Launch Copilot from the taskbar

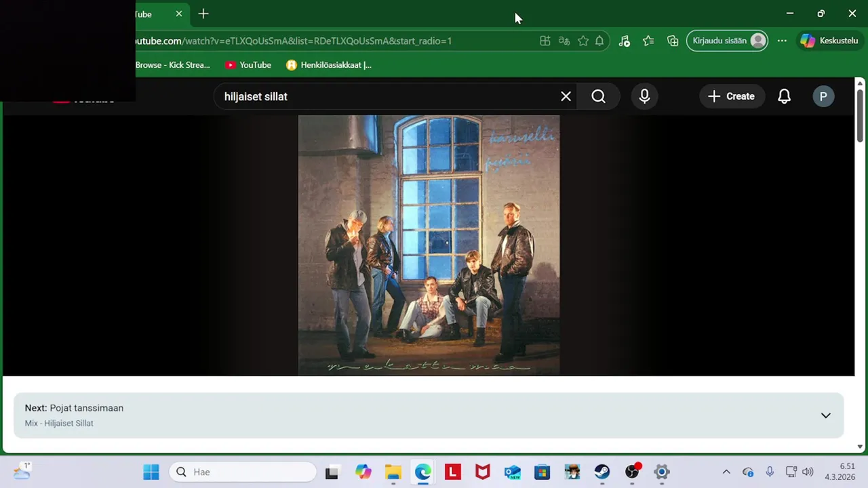point(363,472)
